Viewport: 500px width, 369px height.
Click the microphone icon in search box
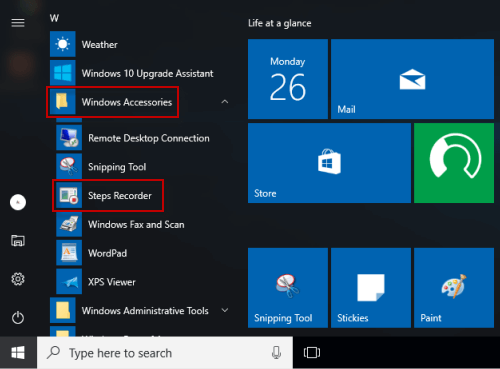point(276,353)
